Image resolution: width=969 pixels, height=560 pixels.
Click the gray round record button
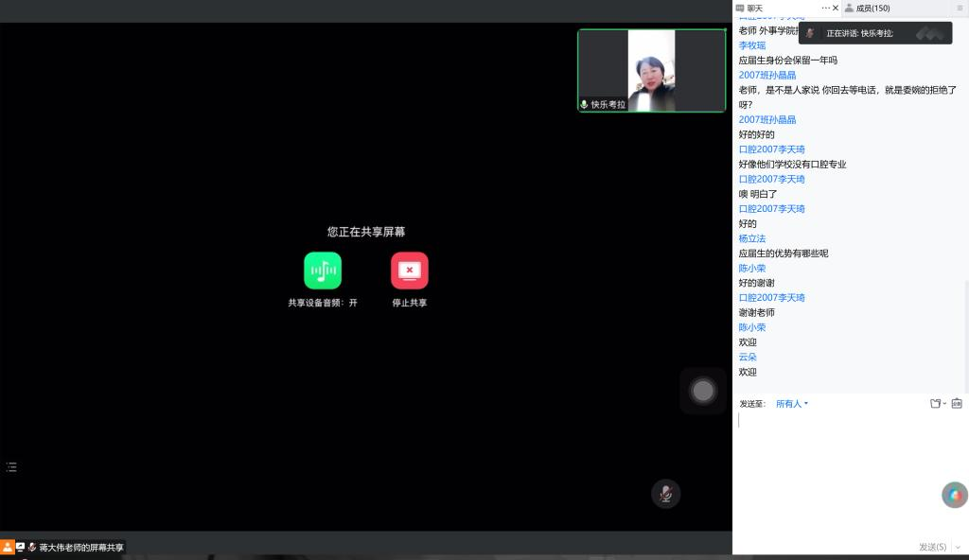pos(702,391)
